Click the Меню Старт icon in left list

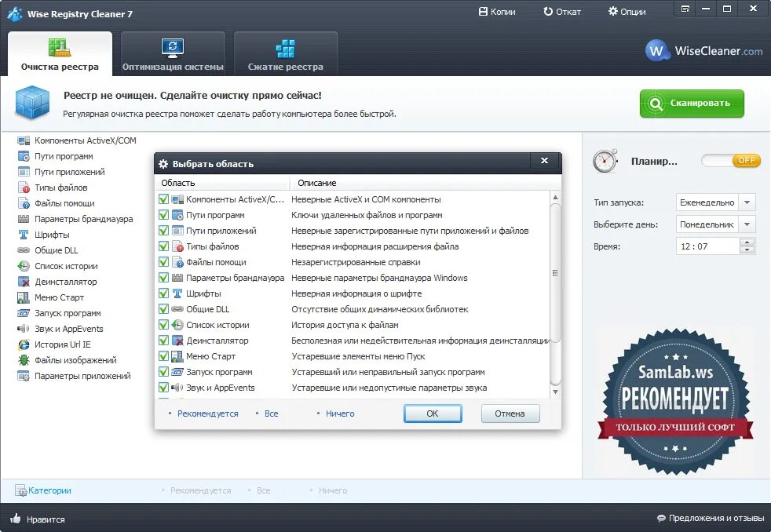tap(24, 297)
